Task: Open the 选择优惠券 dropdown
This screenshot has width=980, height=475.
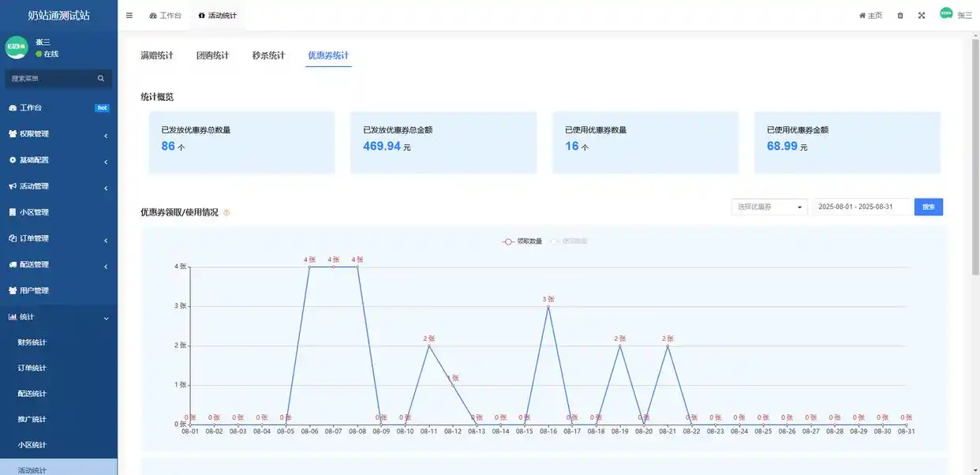Action: pyautogui.click(x=769, y=207)
